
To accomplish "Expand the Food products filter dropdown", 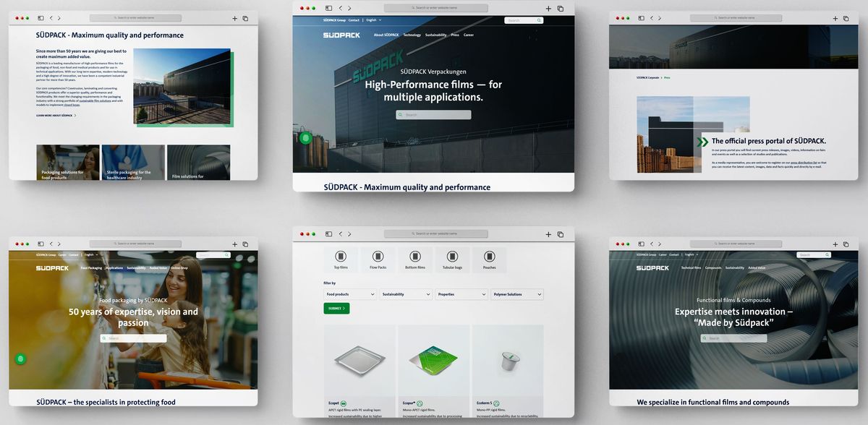I will pos(349,294).
